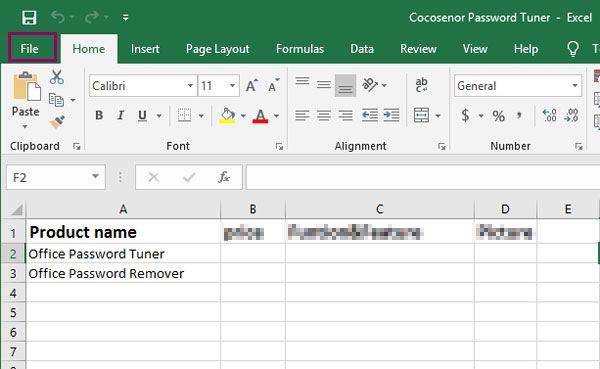Expand the Paste options arrow

[x=25, y=126]
